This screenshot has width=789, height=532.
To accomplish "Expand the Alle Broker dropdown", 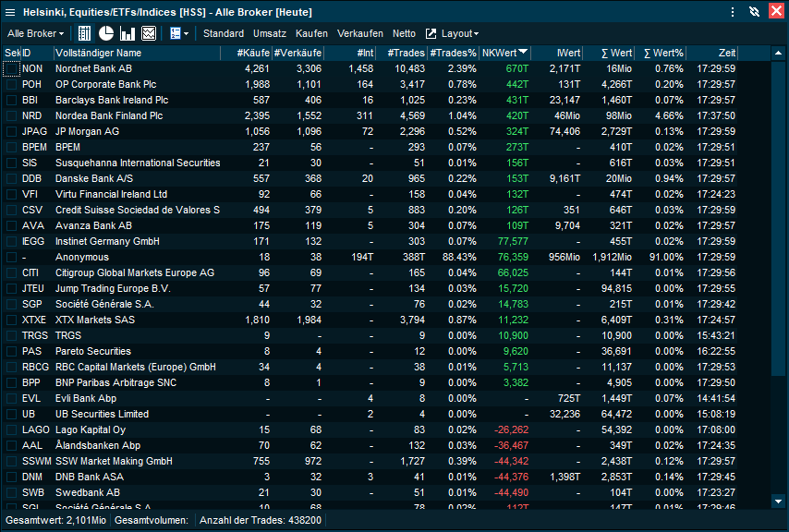I will (35, 33).
